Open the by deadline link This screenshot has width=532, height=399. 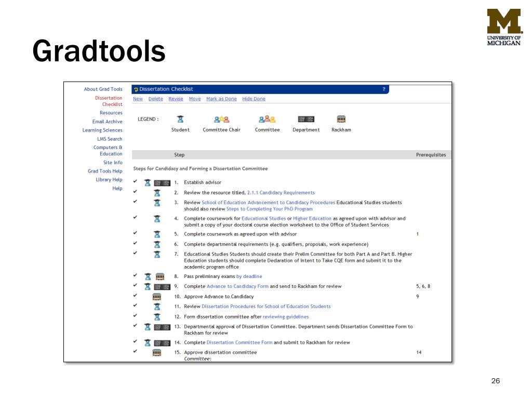pyautogui.click(x=249, y=276)
